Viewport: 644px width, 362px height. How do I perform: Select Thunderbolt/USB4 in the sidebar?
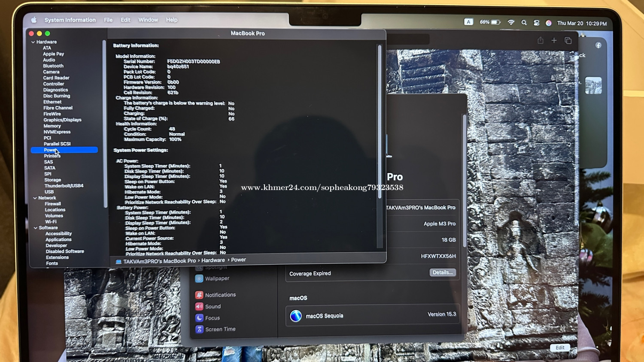tap(64, 186)
